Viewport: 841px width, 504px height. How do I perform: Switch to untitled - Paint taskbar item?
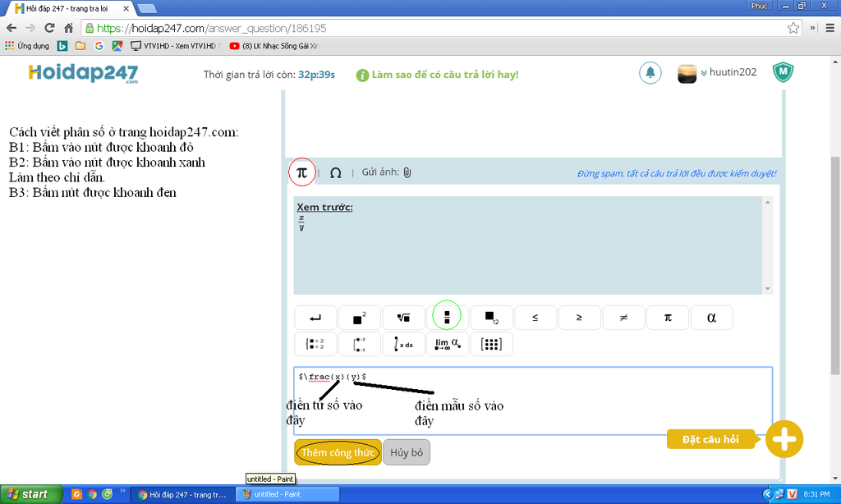(288, 494)
